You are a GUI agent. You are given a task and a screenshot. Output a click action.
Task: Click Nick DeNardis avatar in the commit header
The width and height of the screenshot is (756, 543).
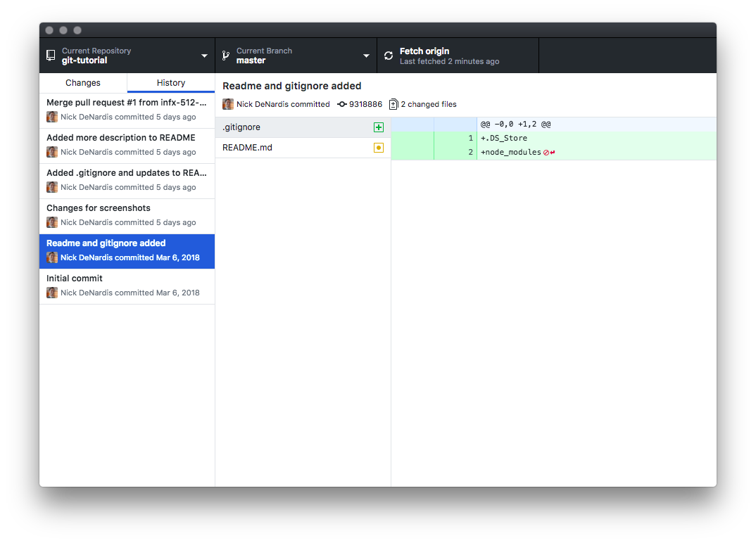[x=228, y=103]
